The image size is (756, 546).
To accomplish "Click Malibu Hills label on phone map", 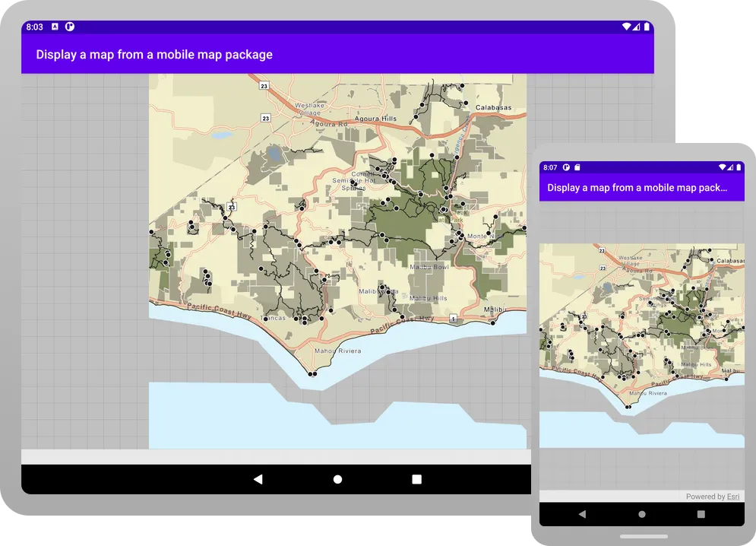I will 696,364.
